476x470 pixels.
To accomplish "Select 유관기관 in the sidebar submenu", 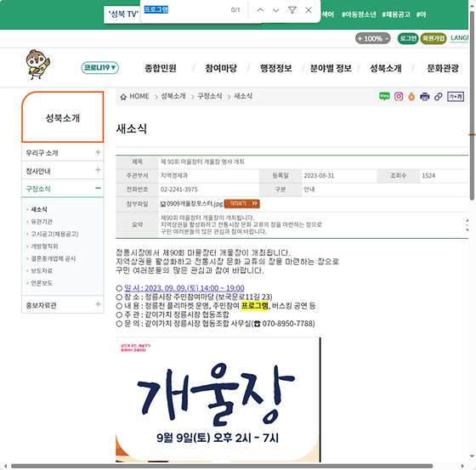I will point(42,222).
